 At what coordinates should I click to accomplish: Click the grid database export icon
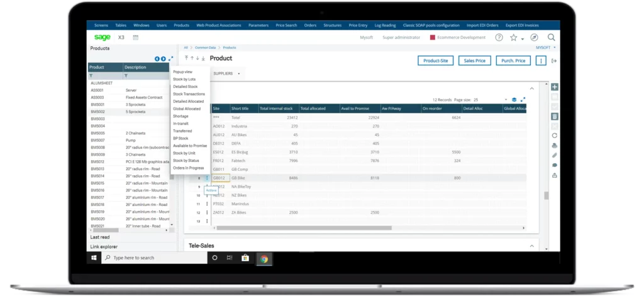[514, 100]
